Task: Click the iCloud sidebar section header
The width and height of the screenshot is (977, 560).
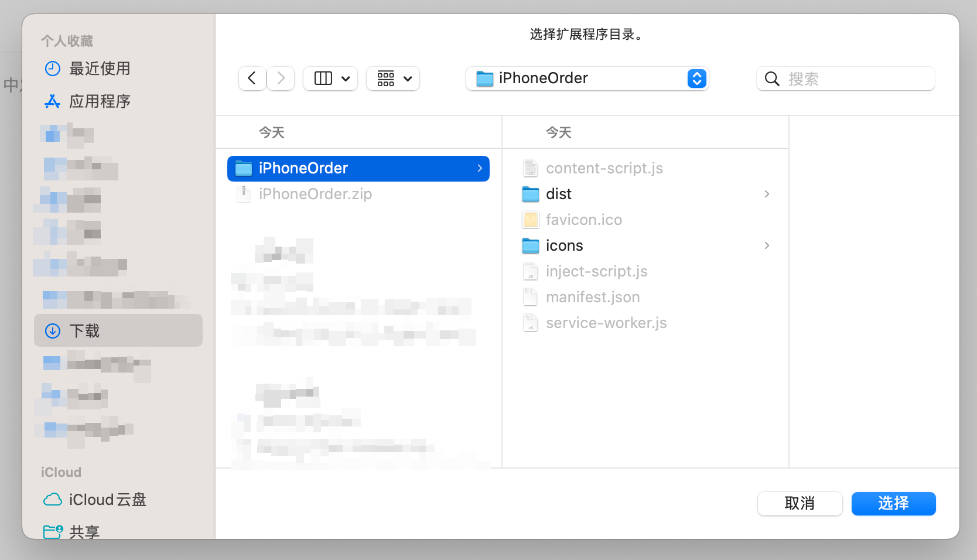Action: pyautogui.click(x=61, y=472)
